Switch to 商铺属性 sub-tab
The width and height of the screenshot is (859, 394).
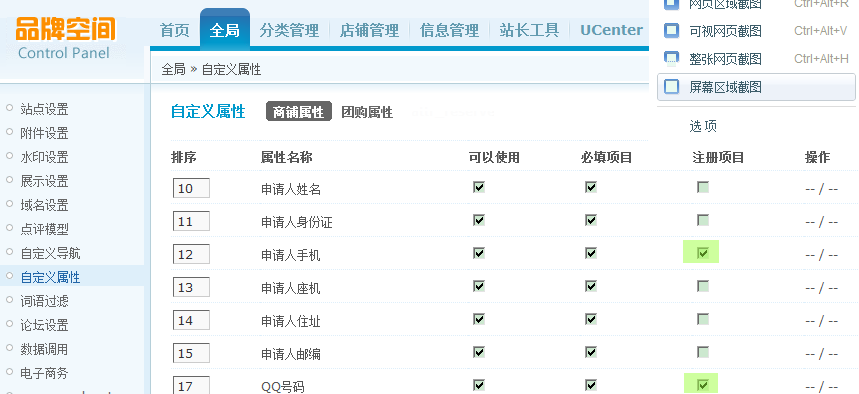point(299,112)
